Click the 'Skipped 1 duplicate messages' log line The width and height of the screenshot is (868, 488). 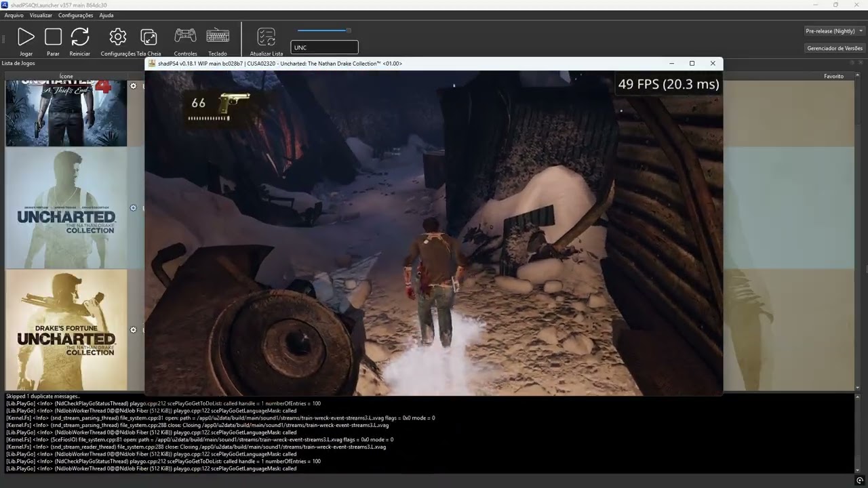point(43,396)
